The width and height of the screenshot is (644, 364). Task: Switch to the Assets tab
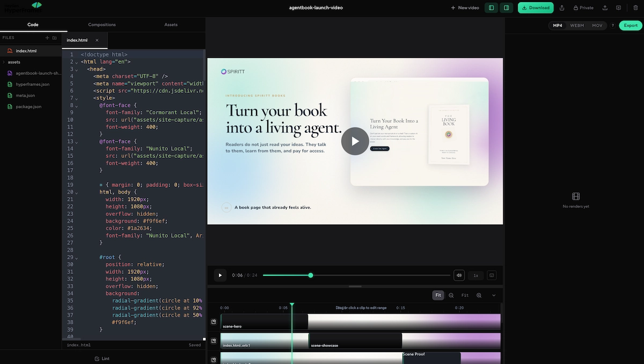click(x=171, y=25)
